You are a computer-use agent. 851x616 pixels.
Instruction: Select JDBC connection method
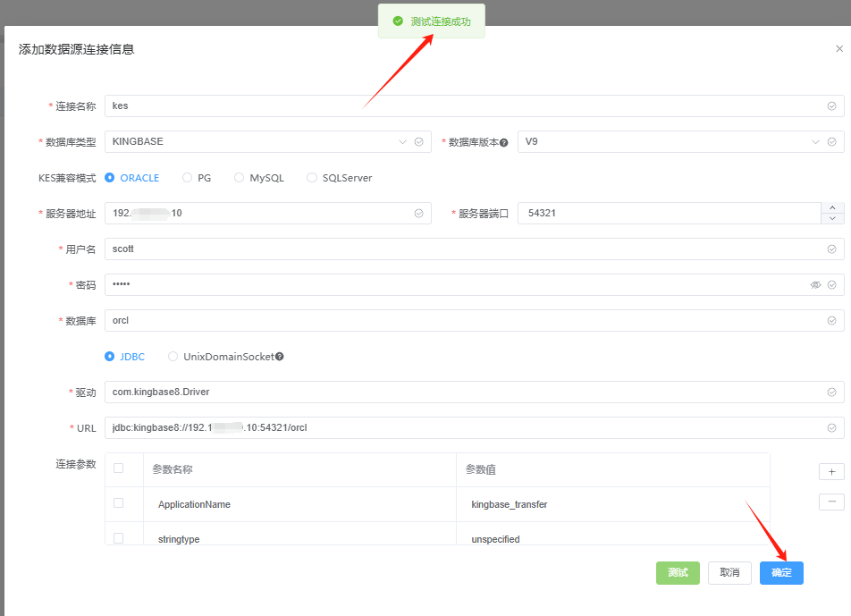pyautogui.click(x=125, y=357)
